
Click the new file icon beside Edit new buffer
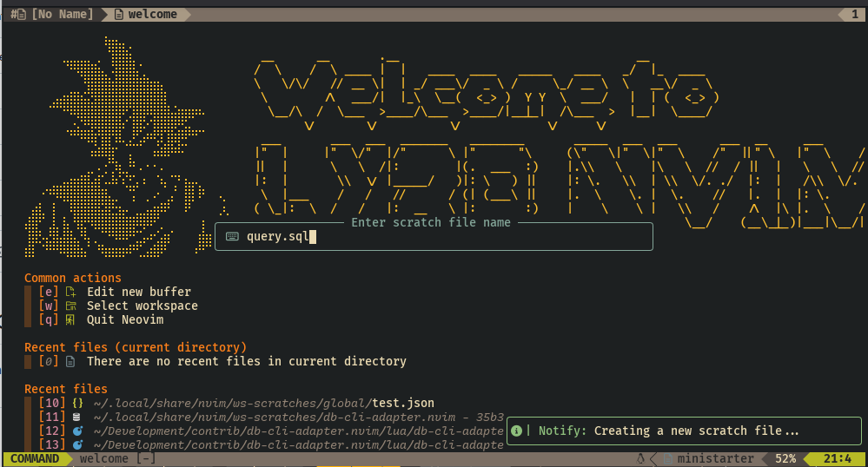click(x=71, y=292)
